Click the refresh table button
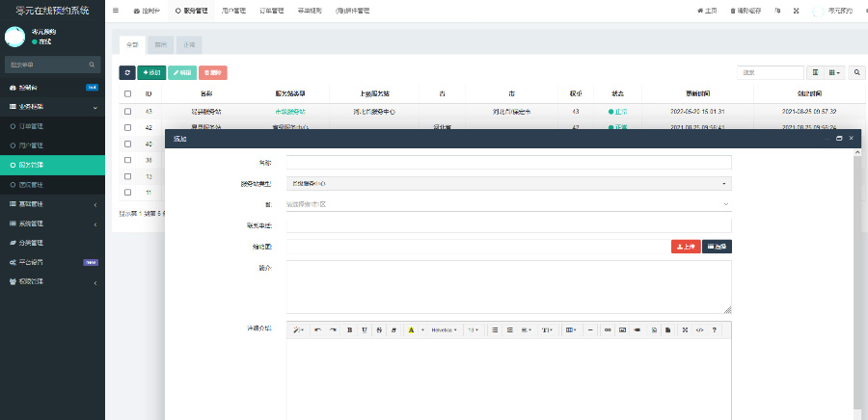This screenshot has width=868, height=420. pyautogui.click(x=127, y=72)
